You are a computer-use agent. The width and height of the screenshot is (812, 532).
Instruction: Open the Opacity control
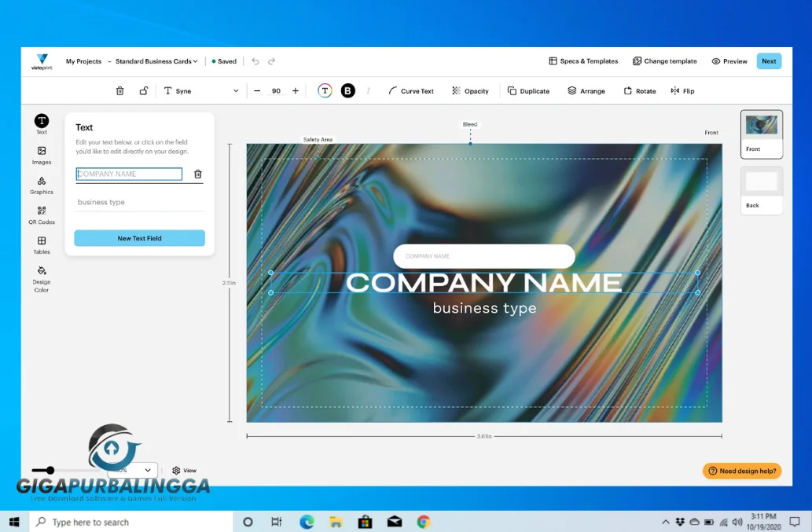[x=470, y=90]
